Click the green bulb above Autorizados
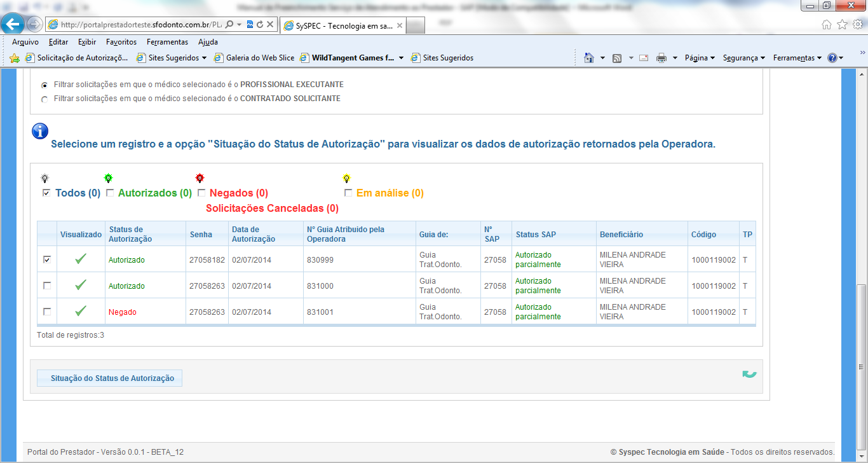Image resolution: width=868 pixels, height=463 pixels. (x=109, y=179)
